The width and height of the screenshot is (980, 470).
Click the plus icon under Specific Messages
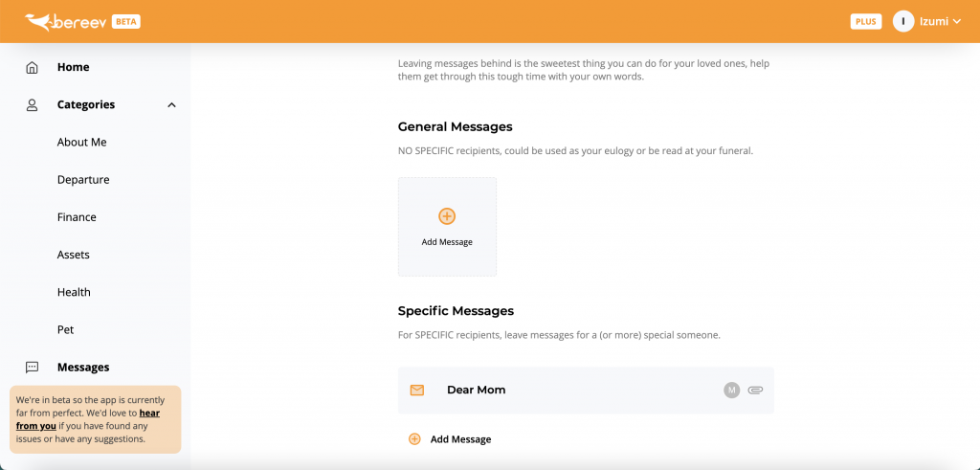(x=414, y=439)
